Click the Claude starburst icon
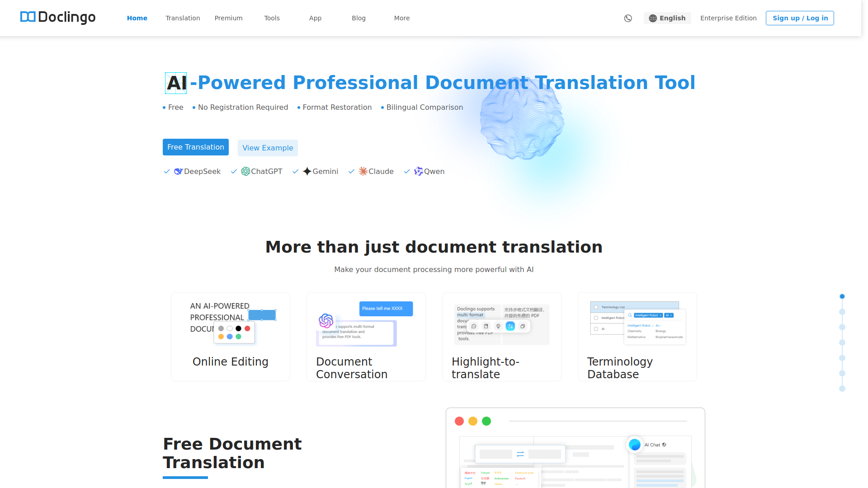The height and width of the screenshot is (488, 868). coord(363,171)
